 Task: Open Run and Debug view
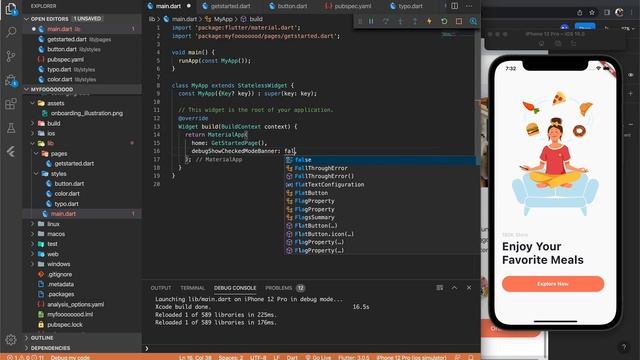click(x=11, y=80)
